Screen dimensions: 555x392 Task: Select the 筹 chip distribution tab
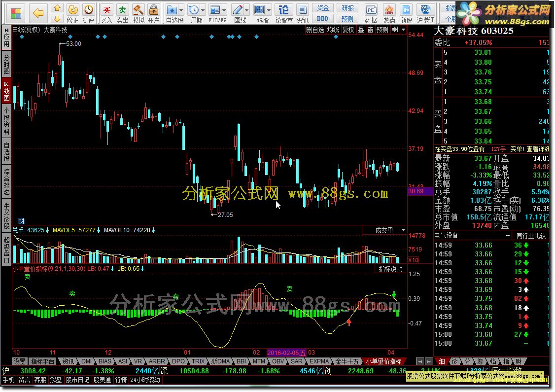click(x=480, y=361)
